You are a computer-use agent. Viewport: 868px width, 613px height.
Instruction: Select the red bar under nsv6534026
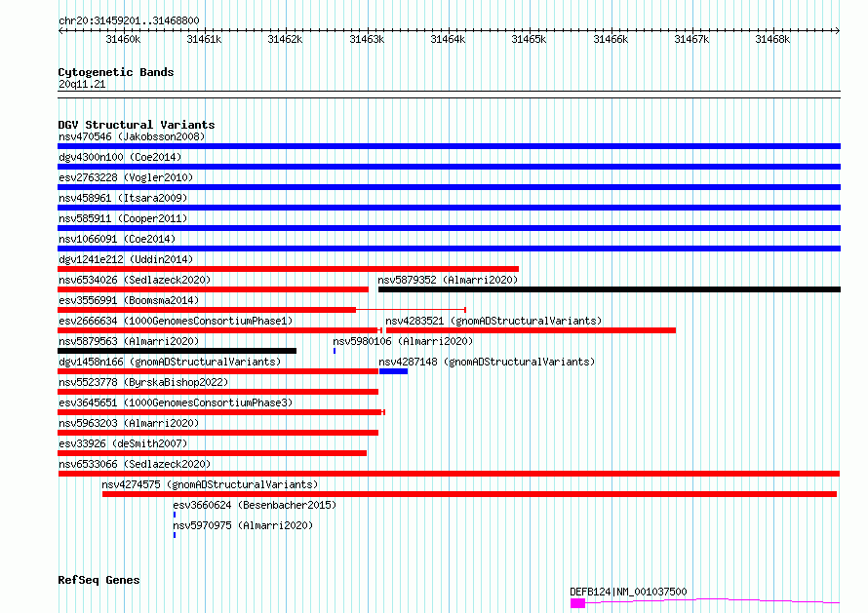[214, 289]
